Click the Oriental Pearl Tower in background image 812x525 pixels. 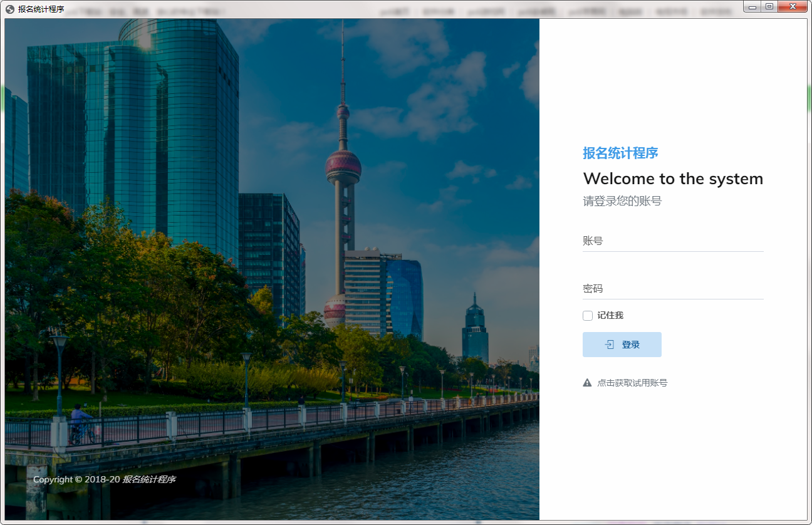(x=343, y=166)
